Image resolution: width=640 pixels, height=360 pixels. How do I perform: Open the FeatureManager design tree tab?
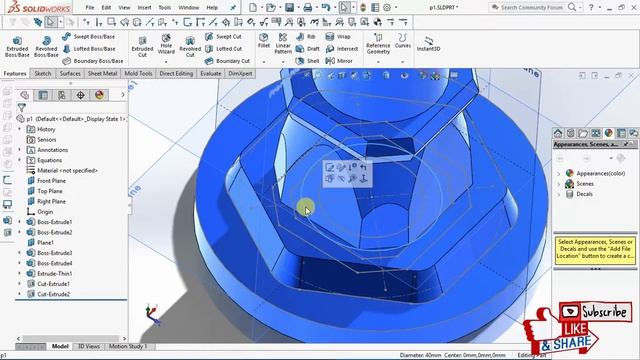pos(24,95)
